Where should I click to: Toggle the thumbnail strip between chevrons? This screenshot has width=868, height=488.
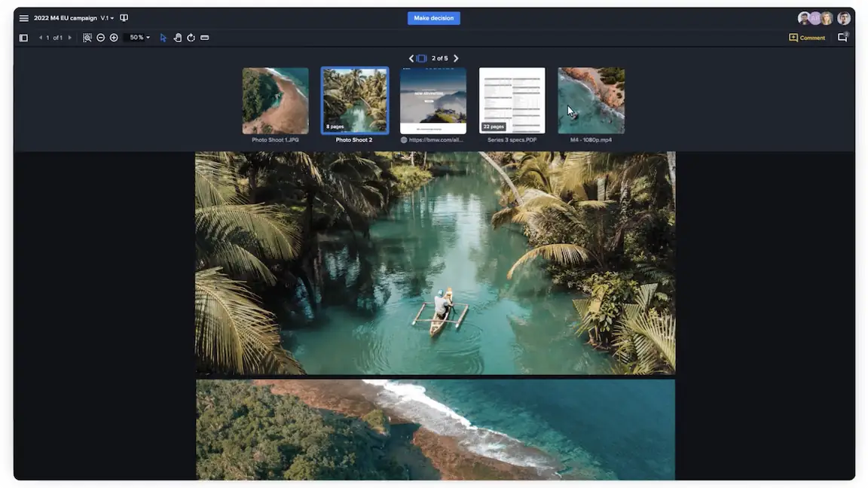tap(421, 58)
